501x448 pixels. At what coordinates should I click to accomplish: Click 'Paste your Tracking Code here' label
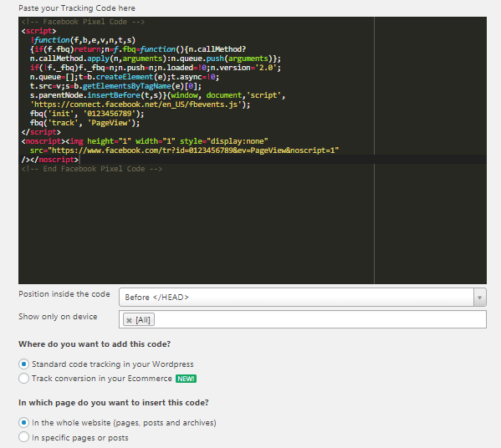(x=77, y=8)
